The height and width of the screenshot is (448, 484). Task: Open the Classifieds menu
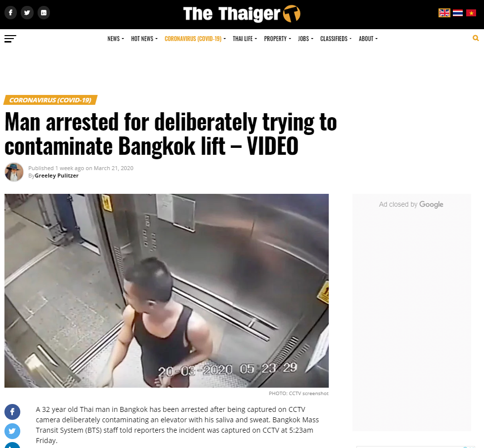tap(336, 39)
